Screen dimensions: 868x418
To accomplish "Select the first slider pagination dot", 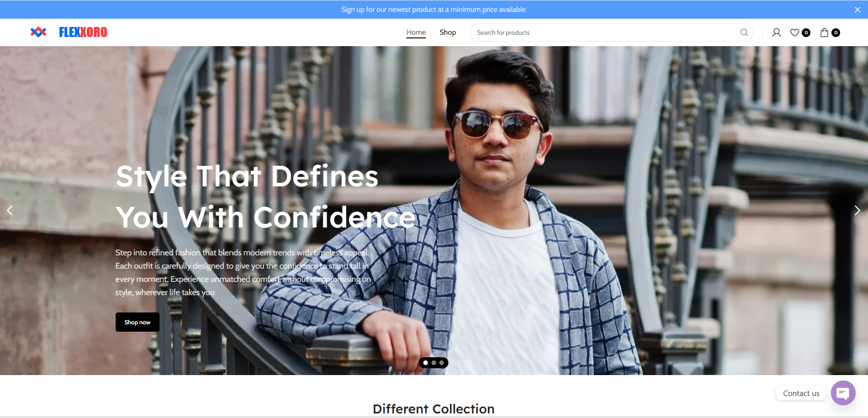I will [426, 363].
